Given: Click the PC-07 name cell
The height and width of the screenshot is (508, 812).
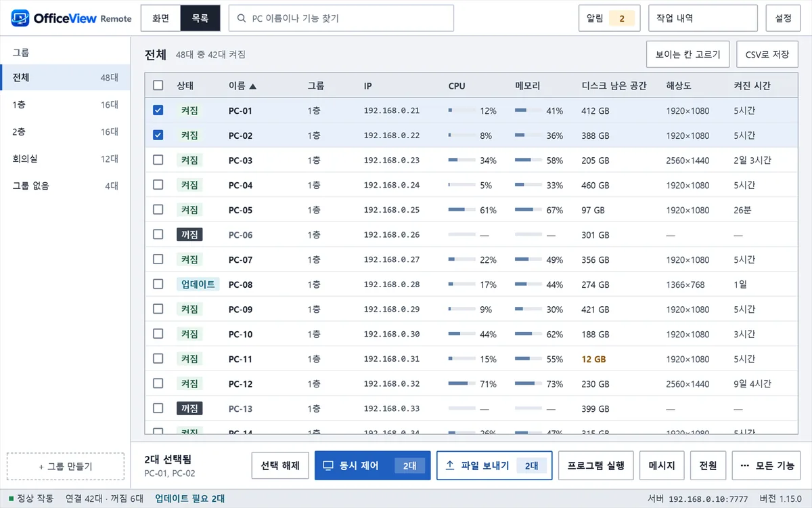Looking at the screenshot, I should pos(240,260).
